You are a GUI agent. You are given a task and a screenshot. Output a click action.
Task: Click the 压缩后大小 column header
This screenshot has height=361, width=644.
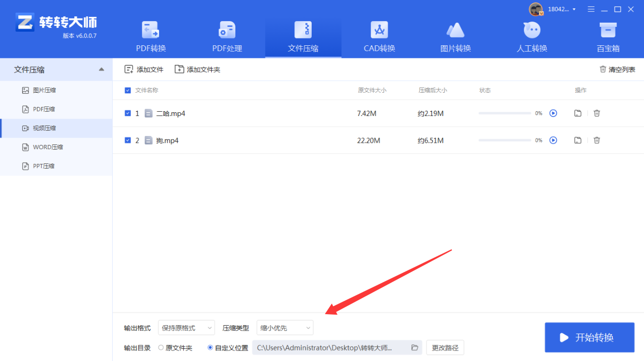click(x=433, y=91)
